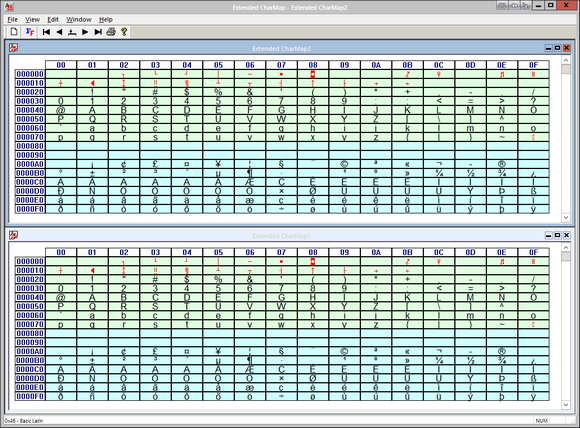Click scroll down arrow in CharMap2 pane

(x=566, y=218)
